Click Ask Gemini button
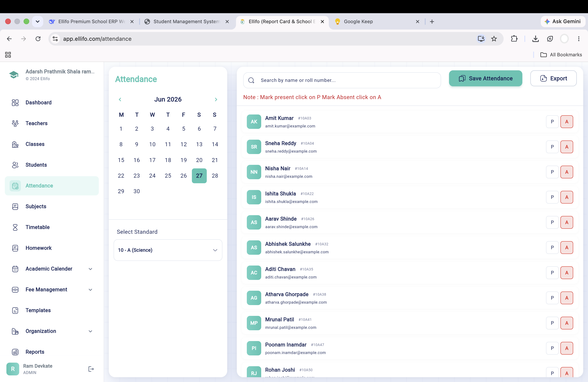Image resolution: width=588 pixels, height=382 pixels. point(563,21)
